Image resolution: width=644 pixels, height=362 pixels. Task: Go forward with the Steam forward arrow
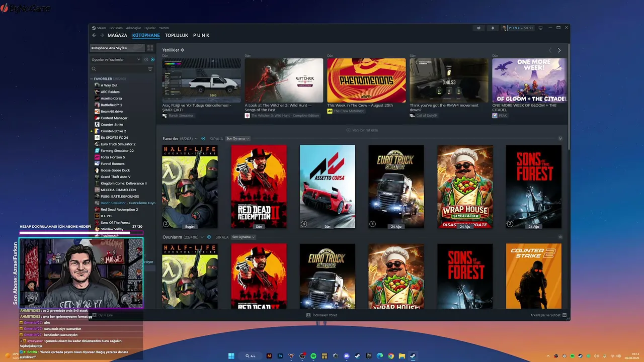102,35
